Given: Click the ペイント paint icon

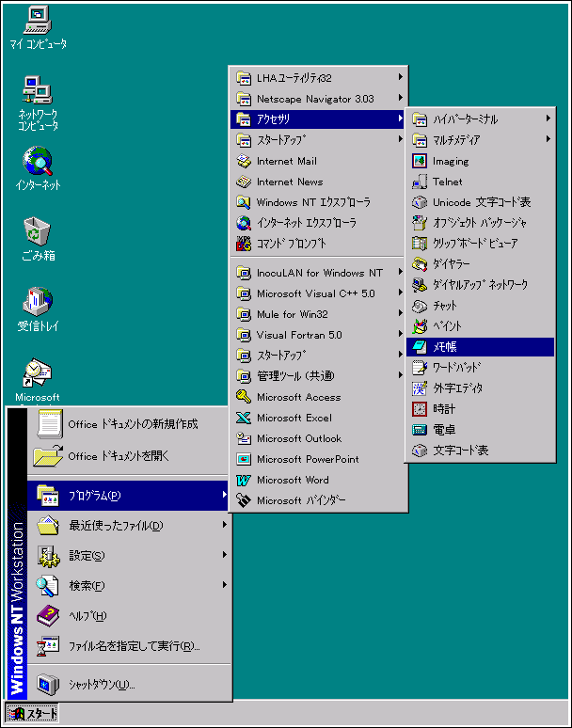Looking at the screenshot, I should (420, 326).
